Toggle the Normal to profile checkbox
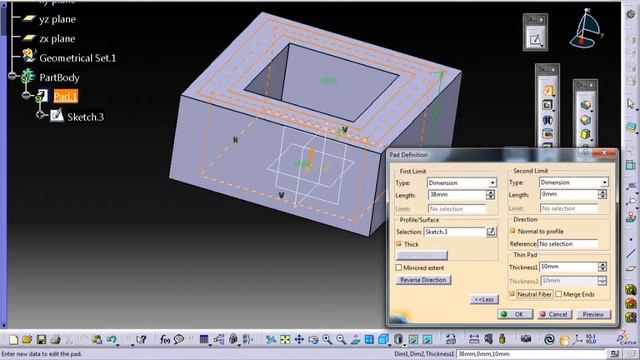The width and height of the screenshot is (640, 360). pyautogui.click(x=513, y=231)
